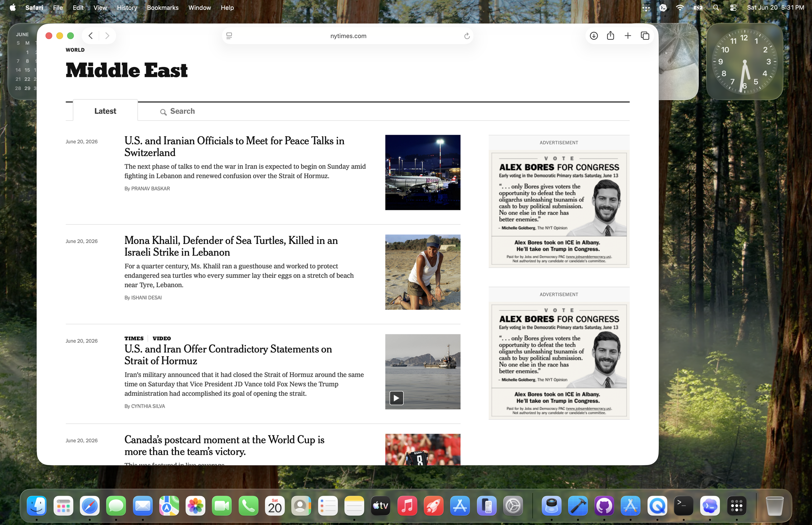Open Terminal from the Dock
Image resolution: width=812 pixels, height=525 pixels.
(x=683, y=506)
